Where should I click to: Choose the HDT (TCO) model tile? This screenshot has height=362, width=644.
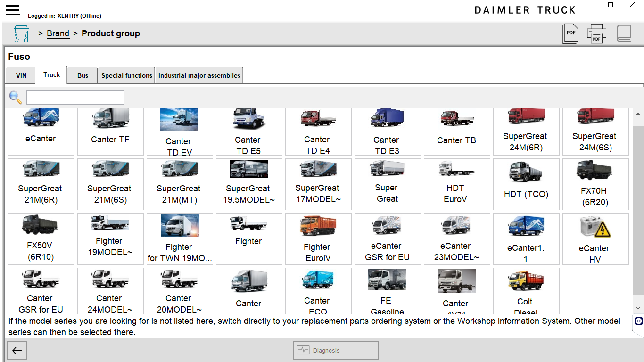coord(526,184)
